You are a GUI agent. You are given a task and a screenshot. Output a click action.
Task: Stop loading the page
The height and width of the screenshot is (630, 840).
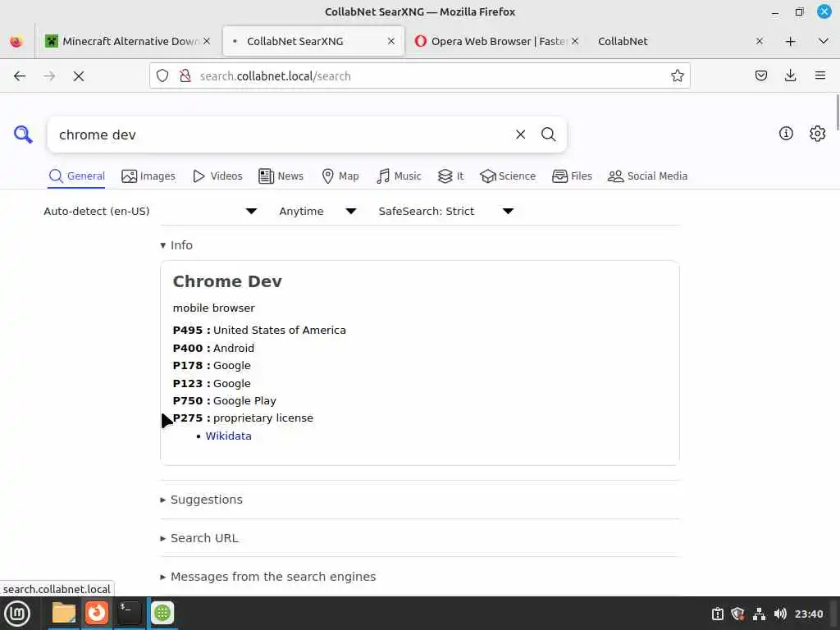pyautogui.click(x=79, y=76)
